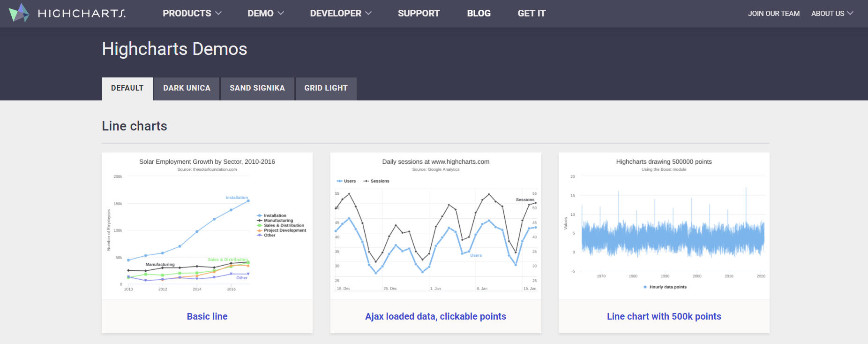Open the Basic line demo link
The image size is (868, 344).
click(x=207, y=316)
